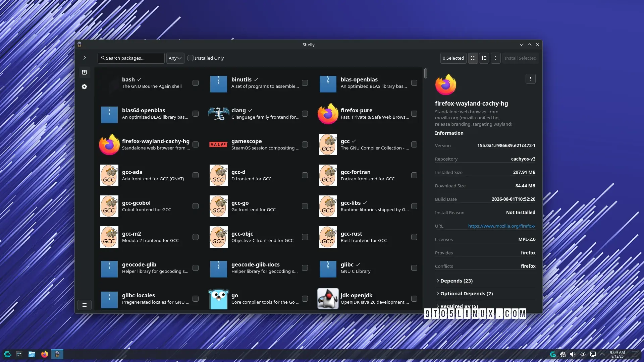Tick the firefox-wayland-cachy-hg checkbox
Image resolution: width=644 pixels, height=362 pixels.
tap(196, 144)
